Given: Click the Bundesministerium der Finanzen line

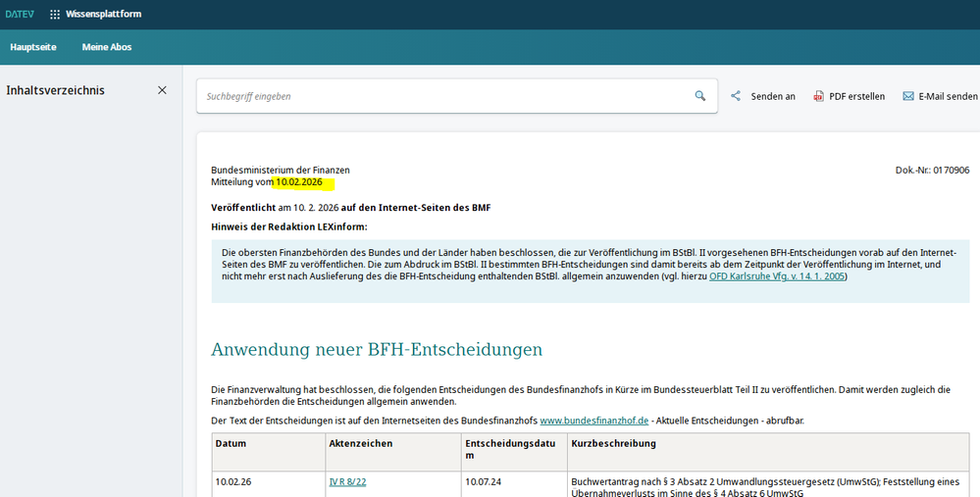Looking at the screenshot, I should [x=281, y=170].
